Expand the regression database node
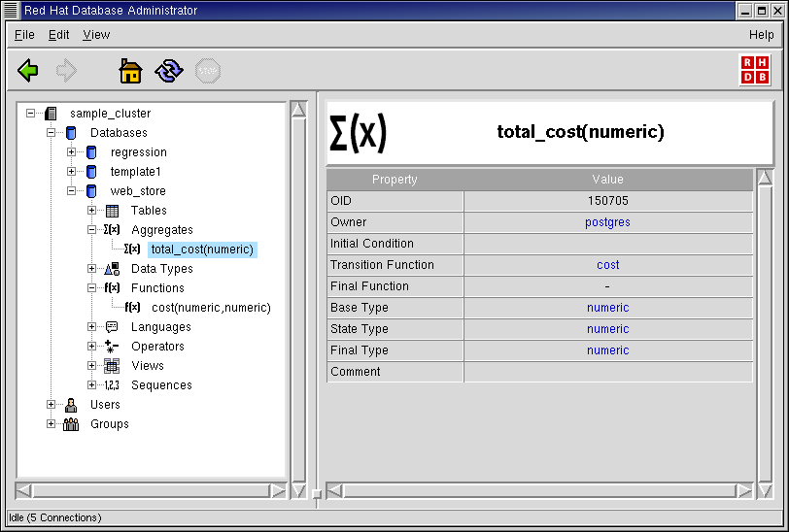 (72, 151)
